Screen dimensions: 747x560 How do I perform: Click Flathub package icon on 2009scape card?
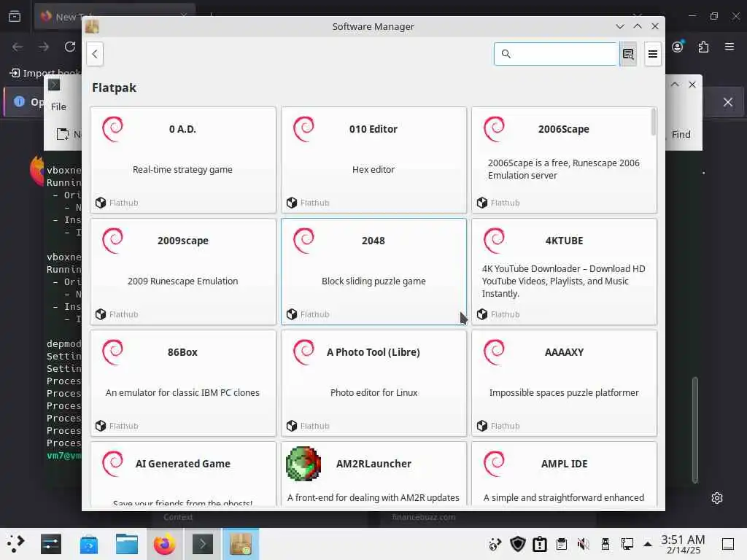[101, 314]
